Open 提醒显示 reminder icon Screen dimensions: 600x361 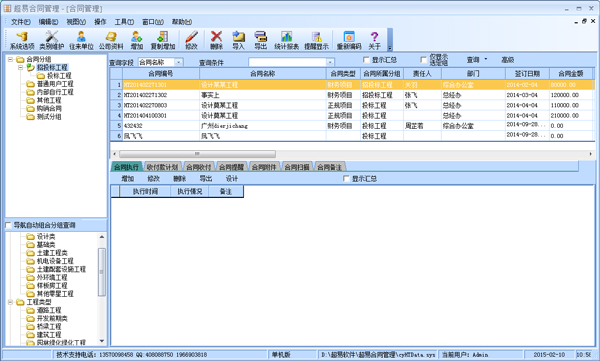[x=316, y=40]
